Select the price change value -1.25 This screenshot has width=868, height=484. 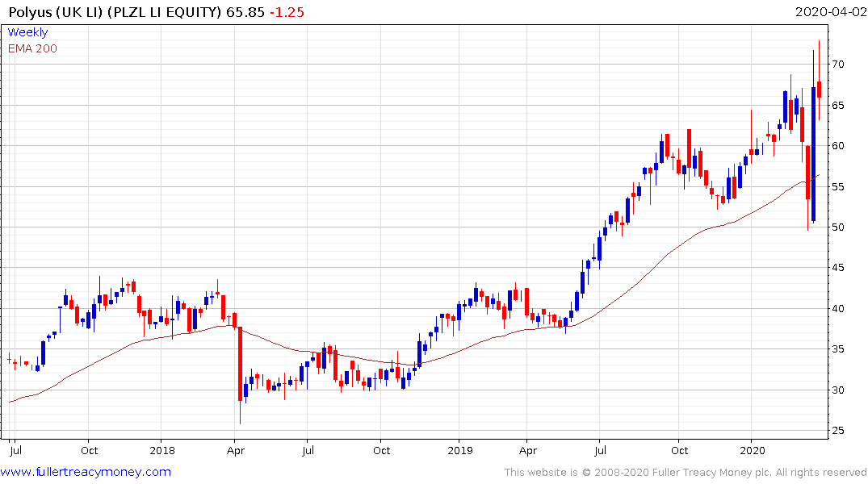[x=287, y=12]
